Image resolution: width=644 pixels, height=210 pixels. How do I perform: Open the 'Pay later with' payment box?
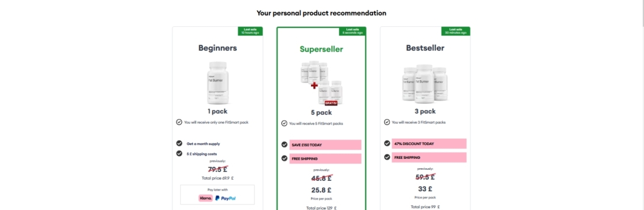click(217, 195)
